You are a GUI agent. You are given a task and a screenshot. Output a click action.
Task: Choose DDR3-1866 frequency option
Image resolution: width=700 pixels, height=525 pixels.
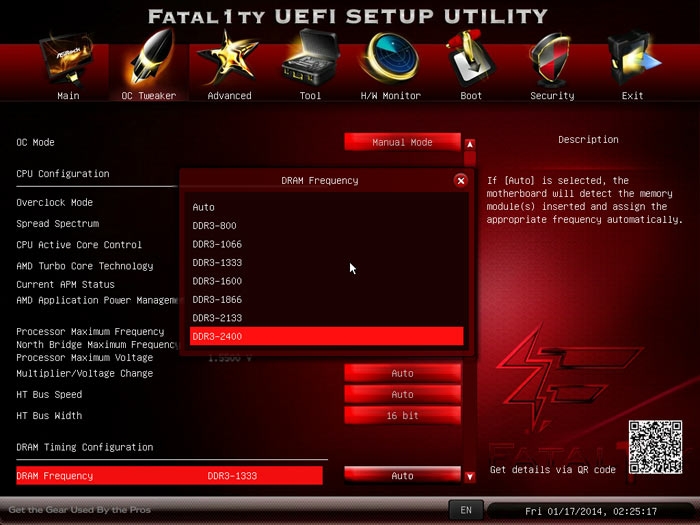pyautogui.click(x=326, y=300)
